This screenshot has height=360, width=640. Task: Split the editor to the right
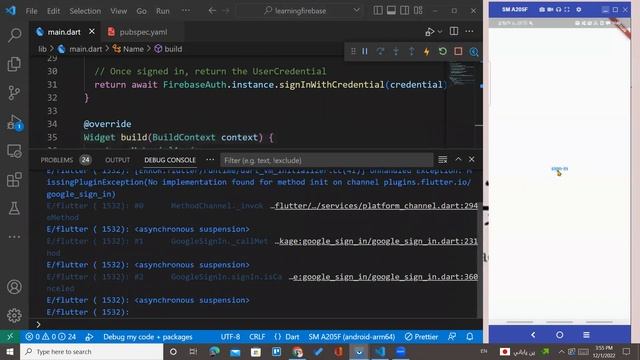click(x=454, y=31)
